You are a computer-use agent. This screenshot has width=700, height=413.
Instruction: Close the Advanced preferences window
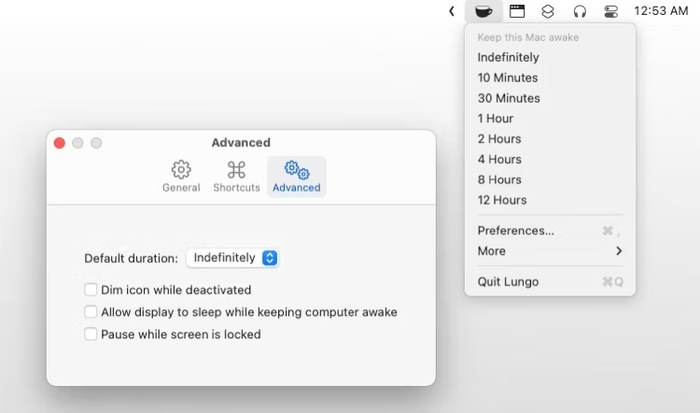[x=59, y=143]
